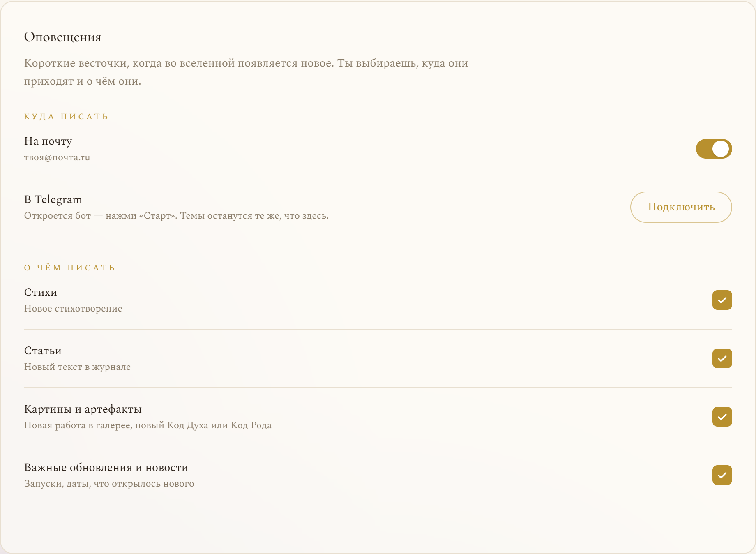Viewport: 756px width, 554px height.
Task: Click the «В Telegram» row title
Action: click(53, 200)
